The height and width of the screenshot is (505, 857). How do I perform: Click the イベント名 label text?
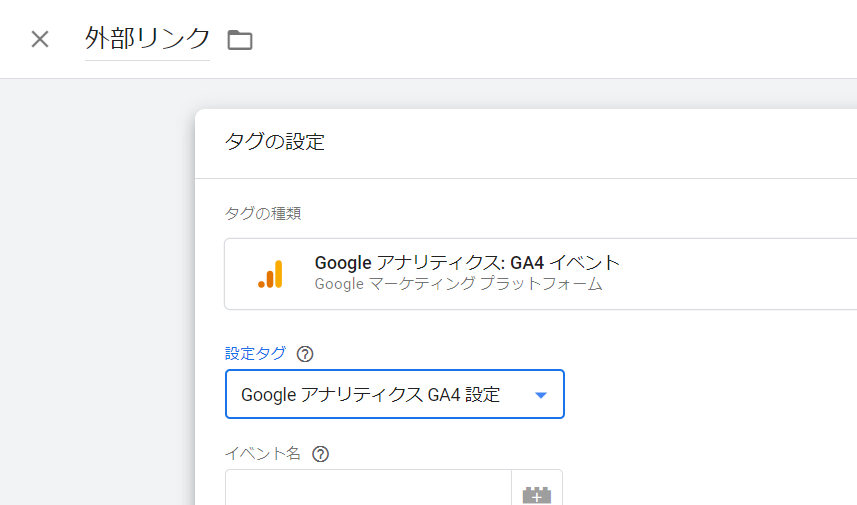click(x=262, y=453)
